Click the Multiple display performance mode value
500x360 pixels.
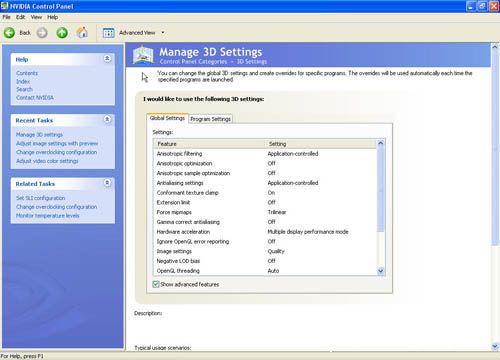(308, 232)
